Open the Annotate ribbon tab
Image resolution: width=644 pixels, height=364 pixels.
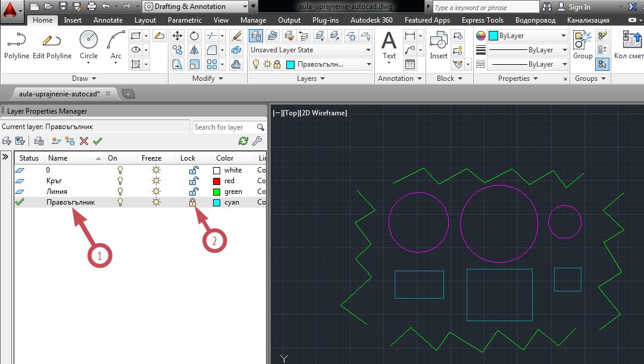(108, 20)
